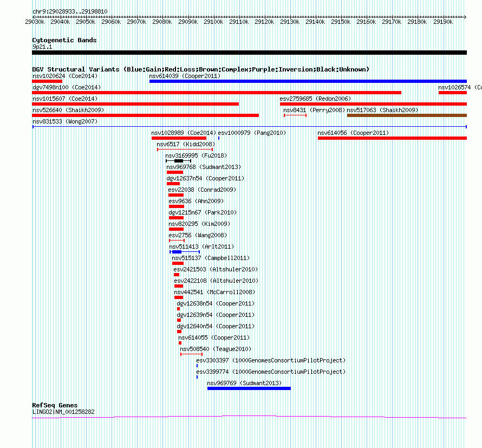482x448 pixels.
Task: Open the LINGO2|NM_001258282 gene label
Action: (x=63, y=412)
